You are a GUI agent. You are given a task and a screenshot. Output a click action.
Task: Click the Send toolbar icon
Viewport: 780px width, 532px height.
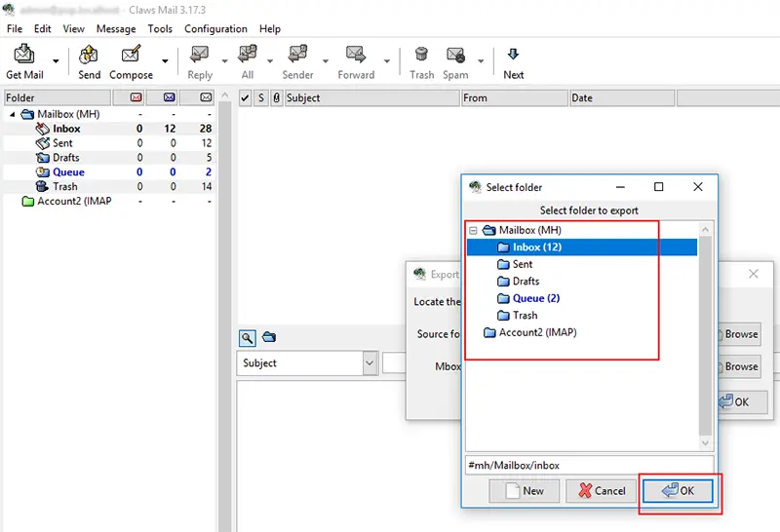89,54
